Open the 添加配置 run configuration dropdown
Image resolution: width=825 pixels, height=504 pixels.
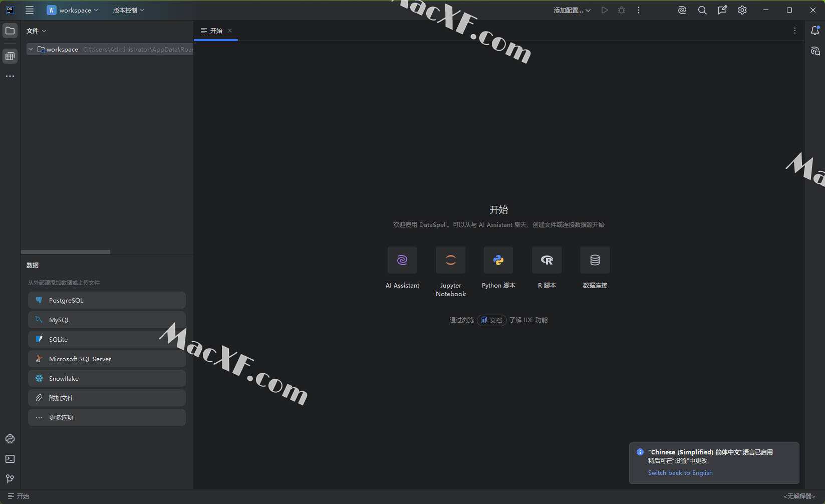click(x=572, y=10)
